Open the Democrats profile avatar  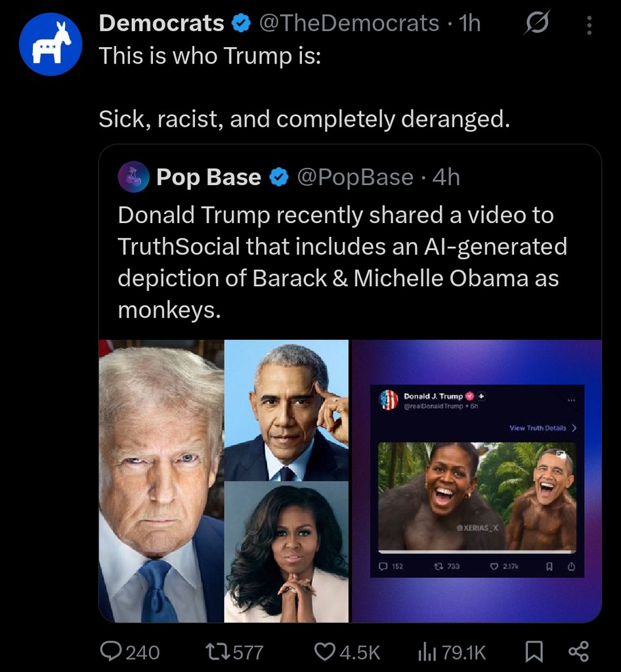[50, 44]
